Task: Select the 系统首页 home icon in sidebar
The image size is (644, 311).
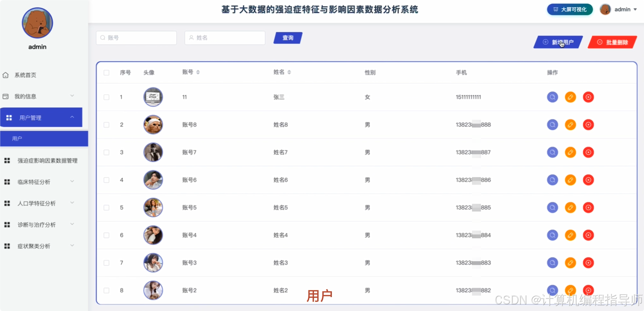Action: (x=6, y=75)
